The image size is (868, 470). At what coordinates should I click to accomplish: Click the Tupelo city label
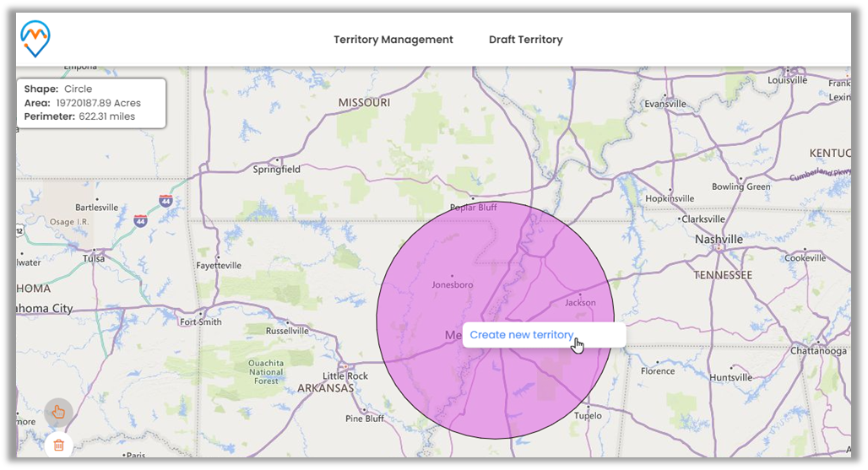point(588,415)
